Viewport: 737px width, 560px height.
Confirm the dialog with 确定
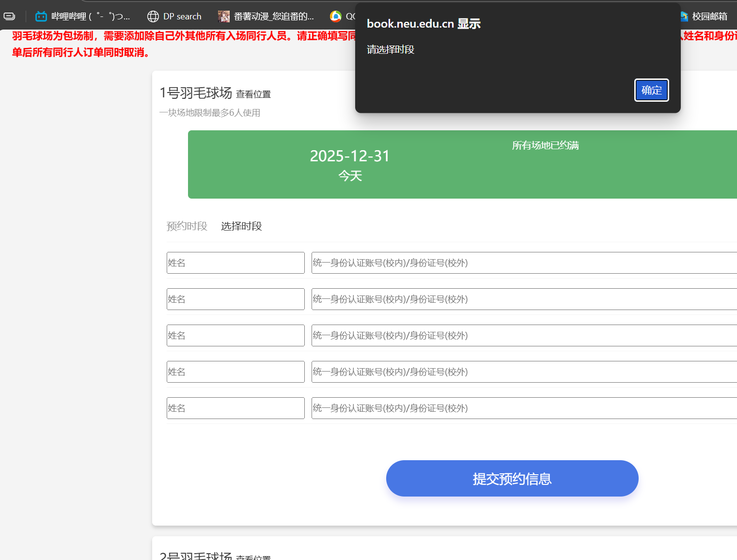point(651,90)
